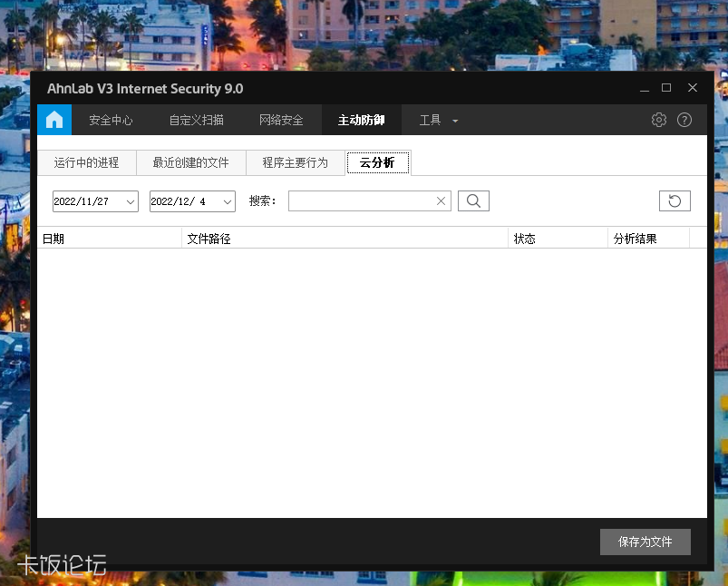Click the 保存为文件 button
Viewport: 728px width, 586px height.
[645, 542]
